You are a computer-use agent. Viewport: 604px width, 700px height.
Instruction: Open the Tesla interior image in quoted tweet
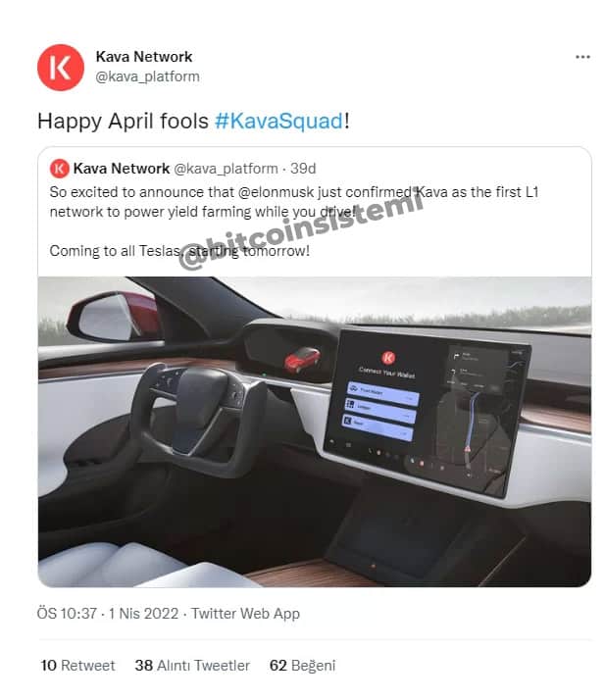[315, 431]
